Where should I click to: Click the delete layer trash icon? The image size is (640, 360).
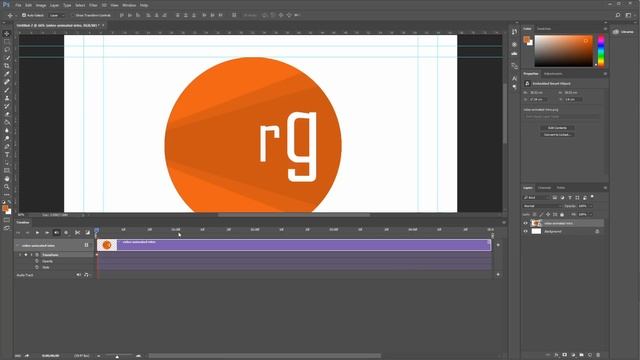598,355
